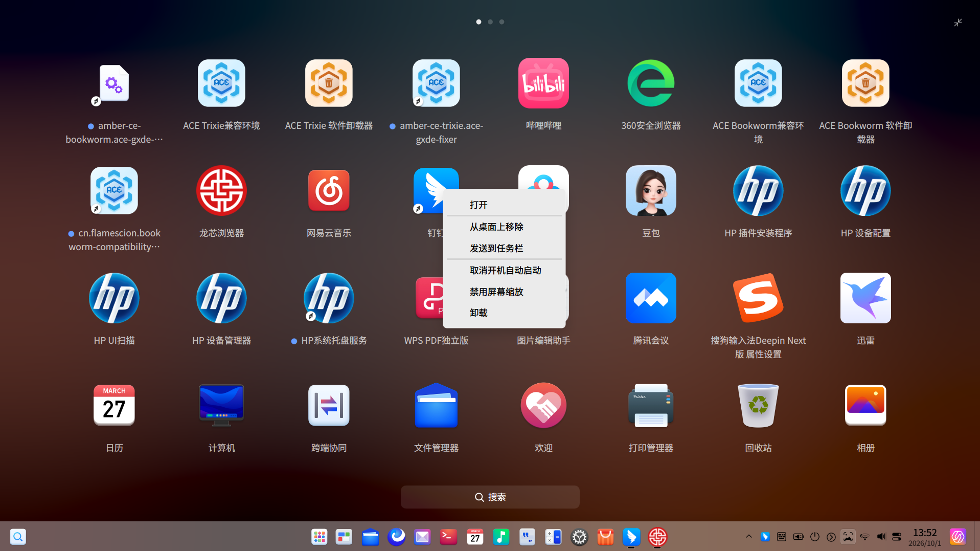Expand the system tray arrow
980x551 pixels.
pyautogui.click(x=748, y=537)
